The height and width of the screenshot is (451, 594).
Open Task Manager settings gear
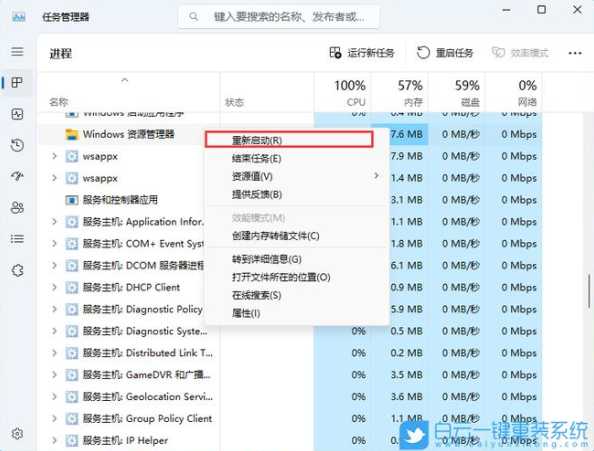click(17, 434)
